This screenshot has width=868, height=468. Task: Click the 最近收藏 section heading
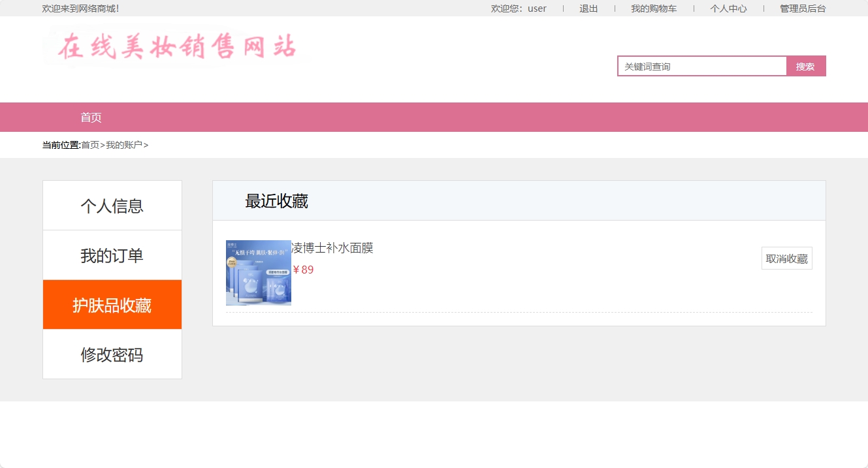[x=276, y=201]
